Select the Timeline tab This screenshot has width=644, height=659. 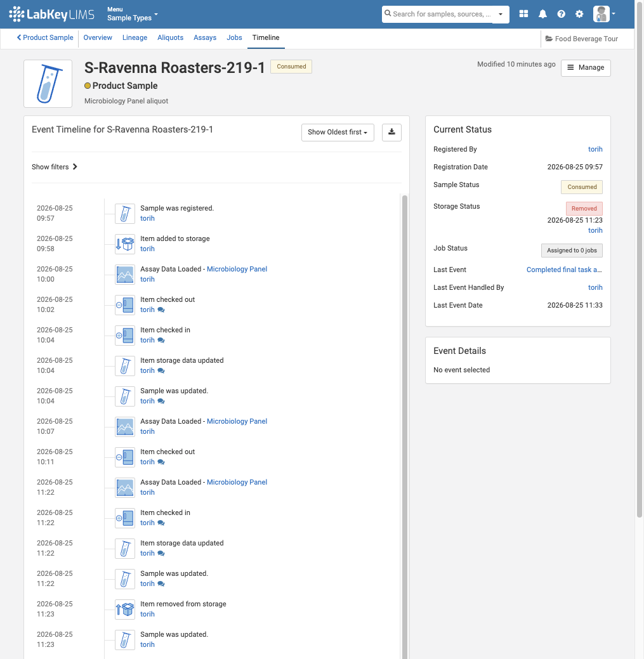coord(266,37)
